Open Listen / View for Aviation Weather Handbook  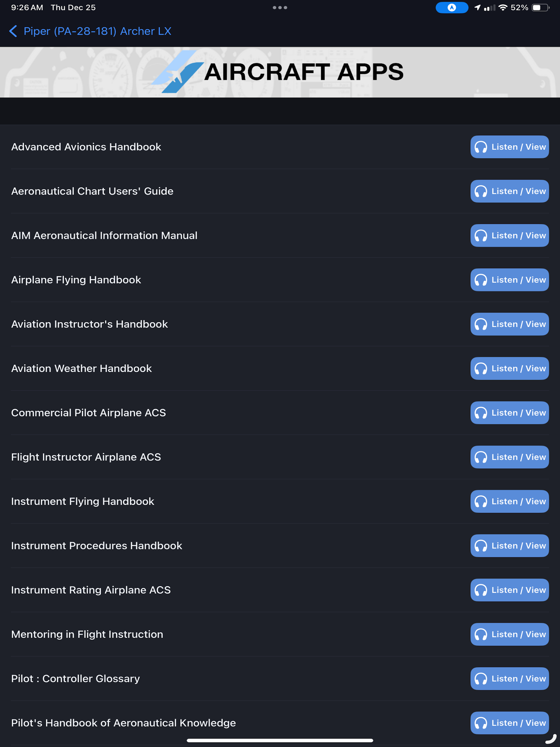click(509, 368)
